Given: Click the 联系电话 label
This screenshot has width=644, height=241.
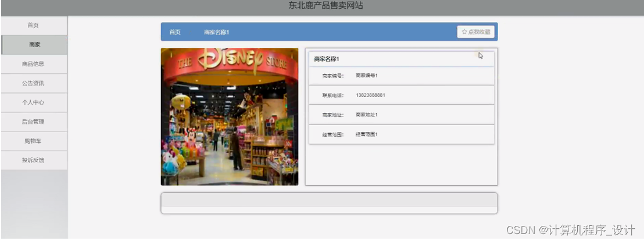Looking at the screenshot, I should point(333,95).
